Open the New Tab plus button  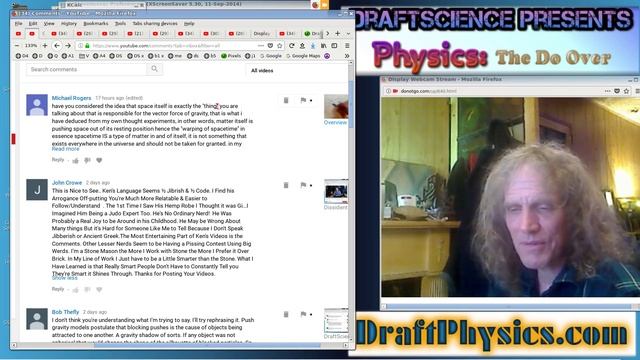pos(338,33)
